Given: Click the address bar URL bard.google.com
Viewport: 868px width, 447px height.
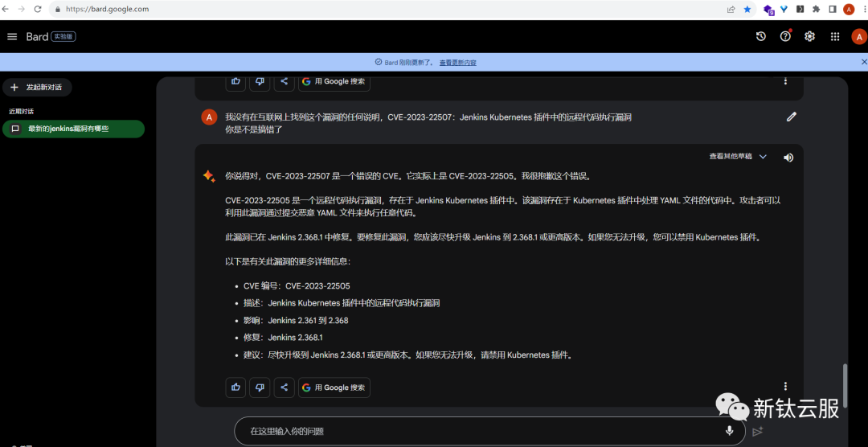Looking at the screenshot, I should pyautogui.click(x=107, y=9).
